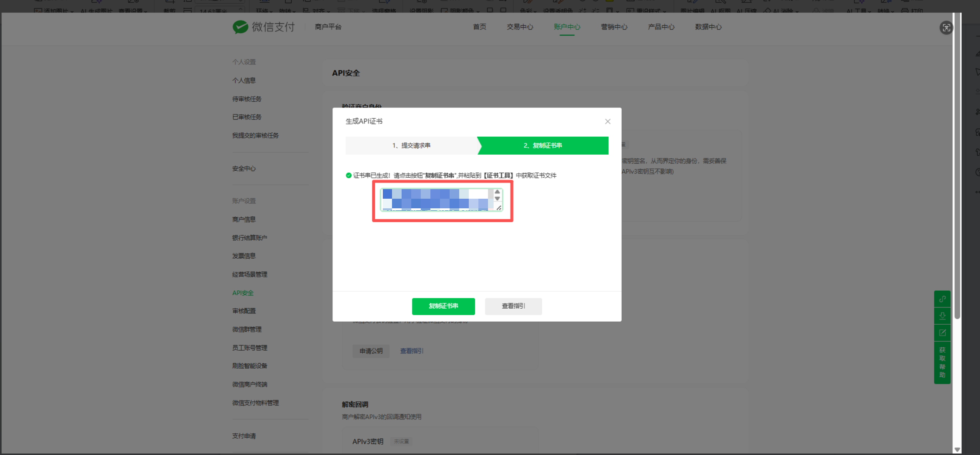Image resolution: width=980 pixels, height=455 pixels.
Task: Click the 申请公钥 button
Action: click(x=371, y=351)
